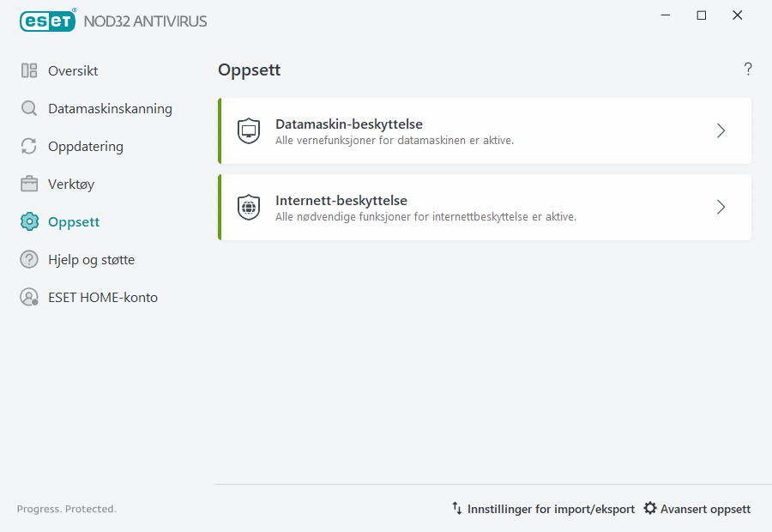Click the Avansert oppsett gear icon
772x532 pixels.
coord(650,508)
